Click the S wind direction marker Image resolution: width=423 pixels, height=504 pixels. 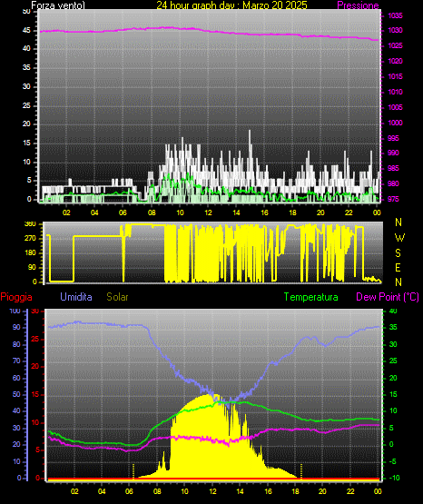[x=398, y=253]
